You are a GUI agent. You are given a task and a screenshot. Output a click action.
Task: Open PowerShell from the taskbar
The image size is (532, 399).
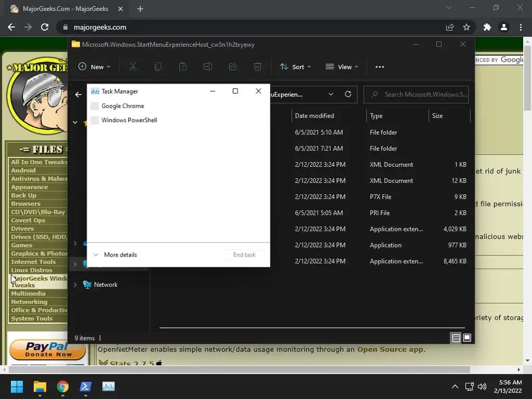(x=86, y=387)
